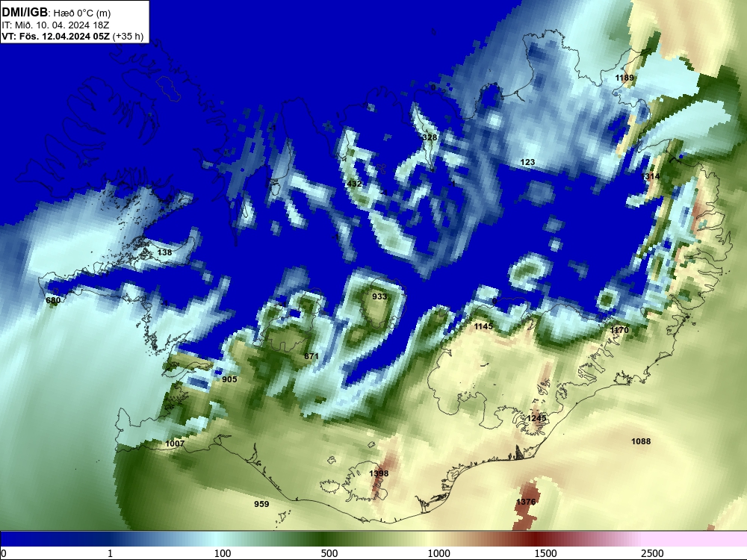Click the legend scale label 1000

click(x=438, y=553)
